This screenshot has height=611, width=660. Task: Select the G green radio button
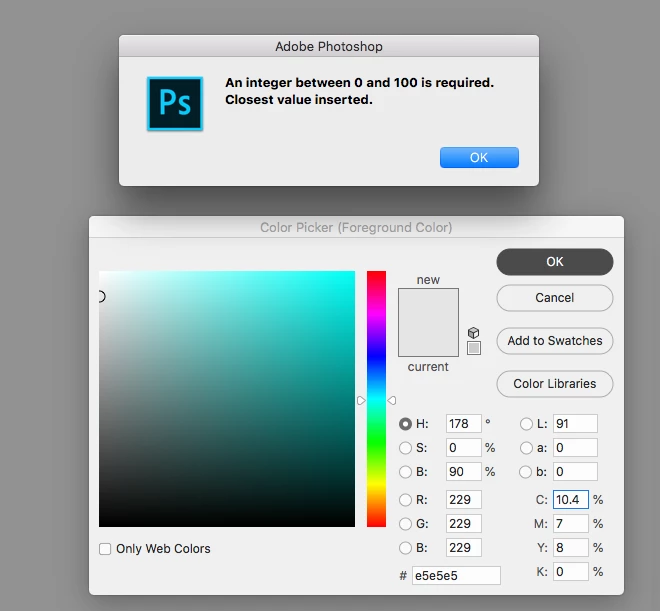pyautogui.click(x=405, y=524)
